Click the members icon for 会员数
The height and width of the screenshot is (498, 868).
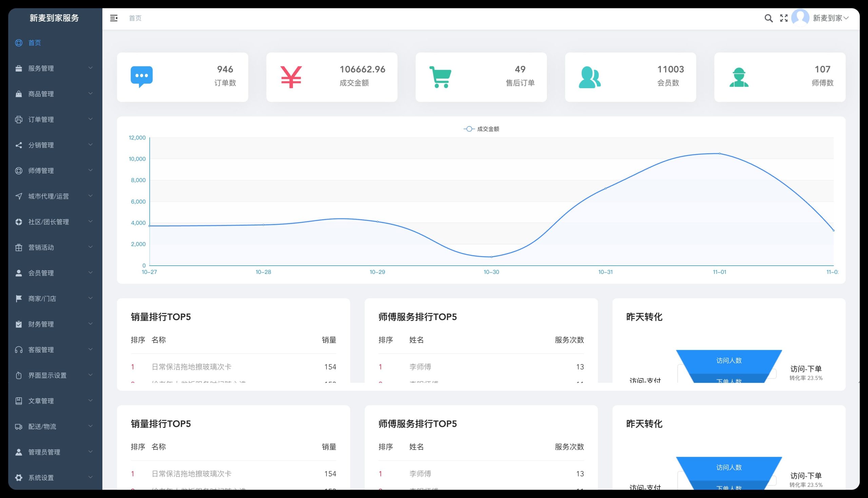pyautogui.click(x=589, y=77)
